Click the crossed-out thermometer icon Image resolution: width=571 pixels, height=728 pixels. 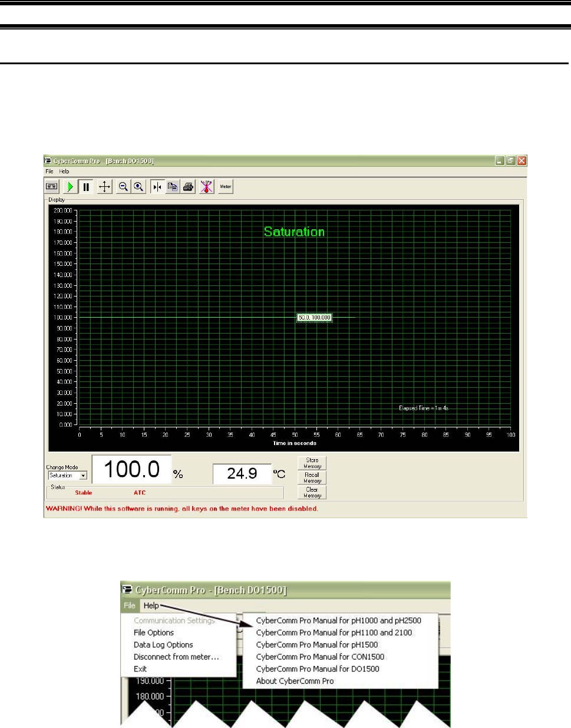(x=206, y=187)
